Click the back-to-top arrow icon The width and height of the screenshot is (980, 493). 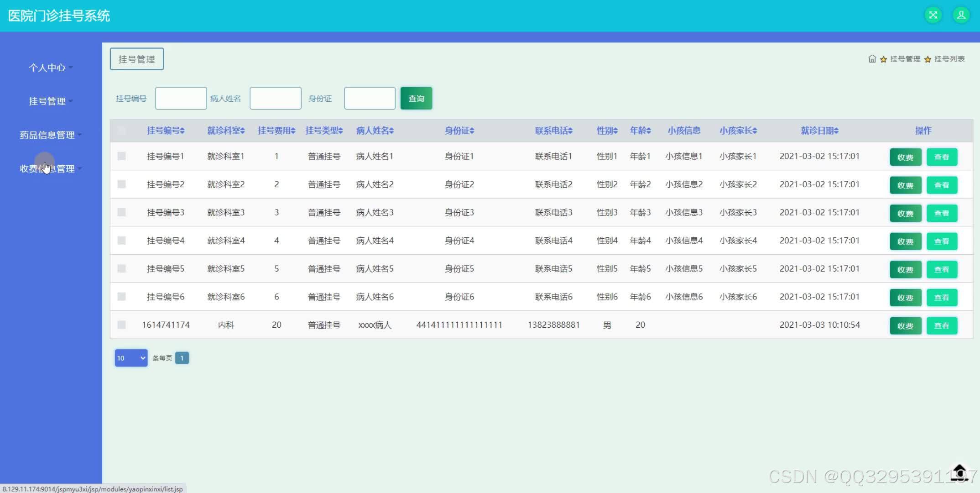959,472
